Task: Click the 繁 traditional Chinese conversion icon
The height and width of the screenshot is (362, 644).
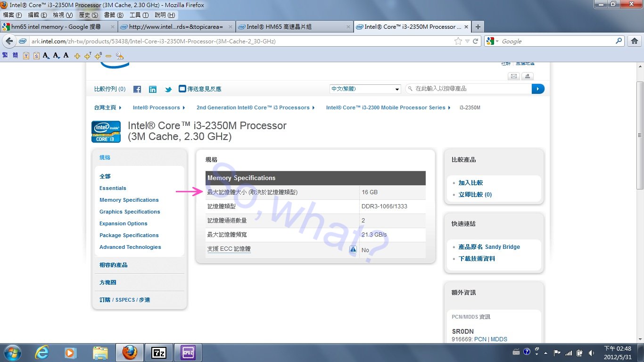Action: tap(5, 56)
